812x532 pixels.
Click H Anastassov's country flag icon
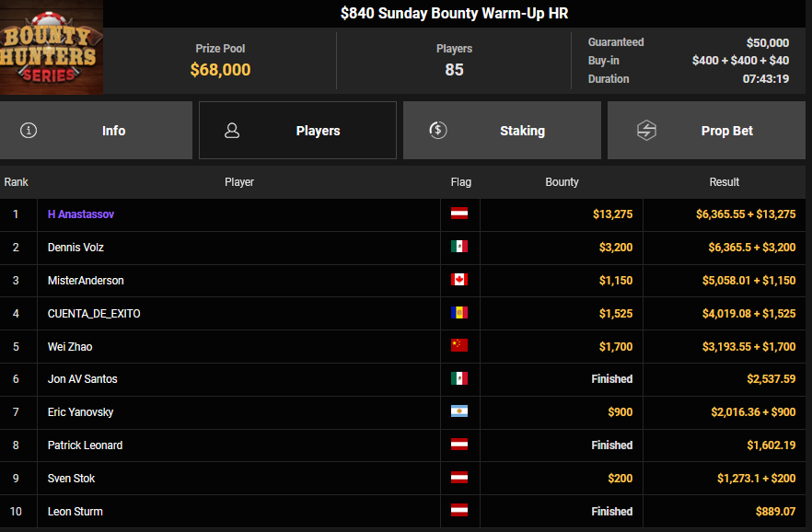pyautogui.click(x=459, y=214)
